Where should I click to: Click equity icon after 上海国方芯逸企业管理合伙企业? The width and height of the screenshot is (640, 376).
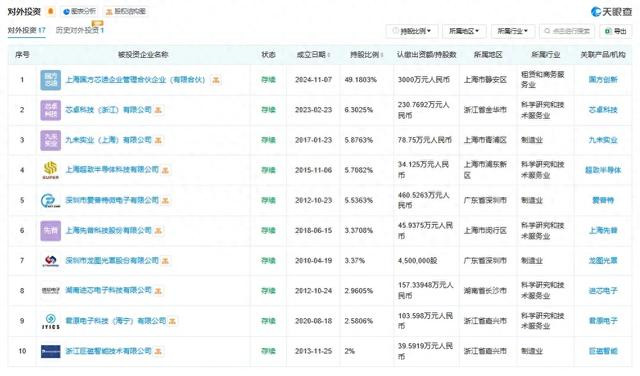[216, 80]
